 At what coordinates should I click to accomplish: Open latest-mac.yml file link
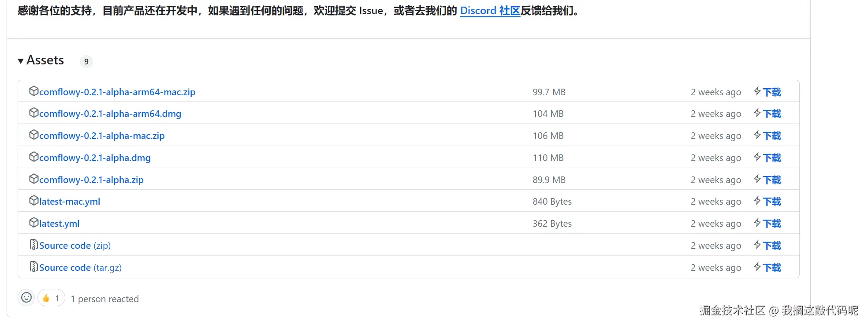click(x=70, y=202)
